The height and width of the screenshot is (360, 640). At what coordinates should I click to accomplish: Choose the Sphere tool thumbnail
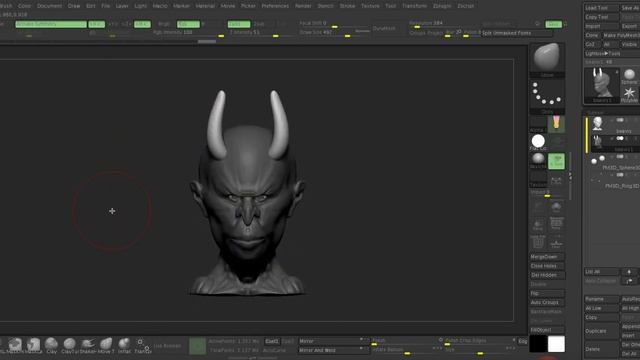(x=630, y=76)
